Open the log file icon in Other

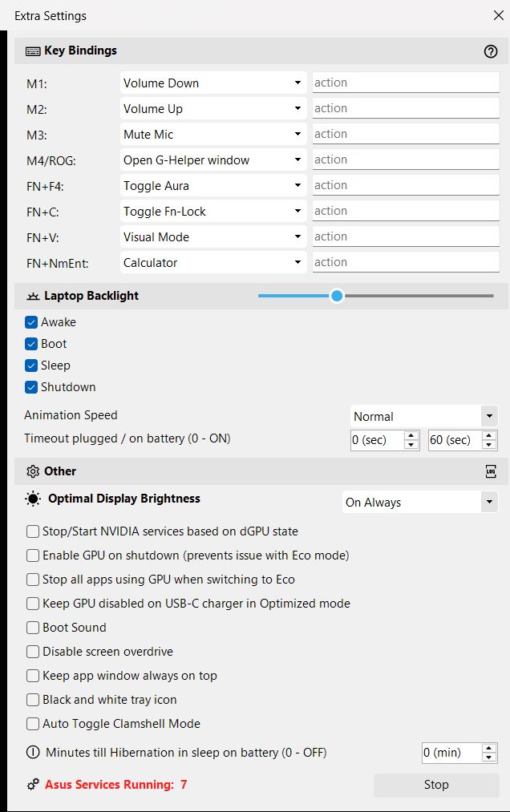pos(491,471)
